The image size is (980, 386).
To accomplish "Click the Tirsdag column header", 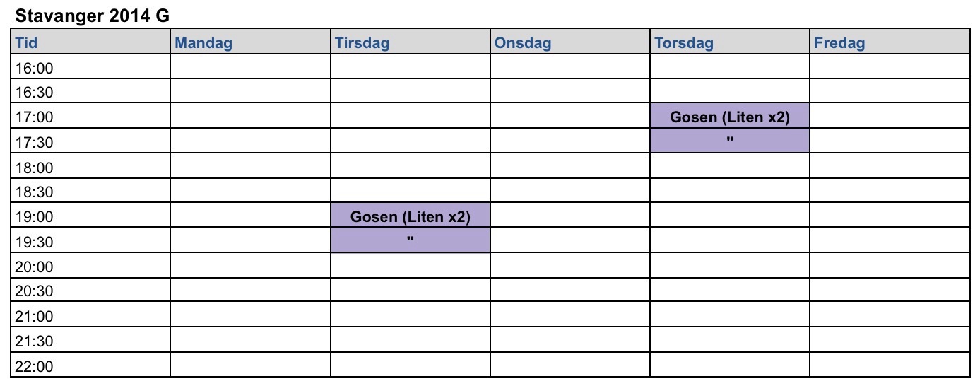I will click(362, 43).
